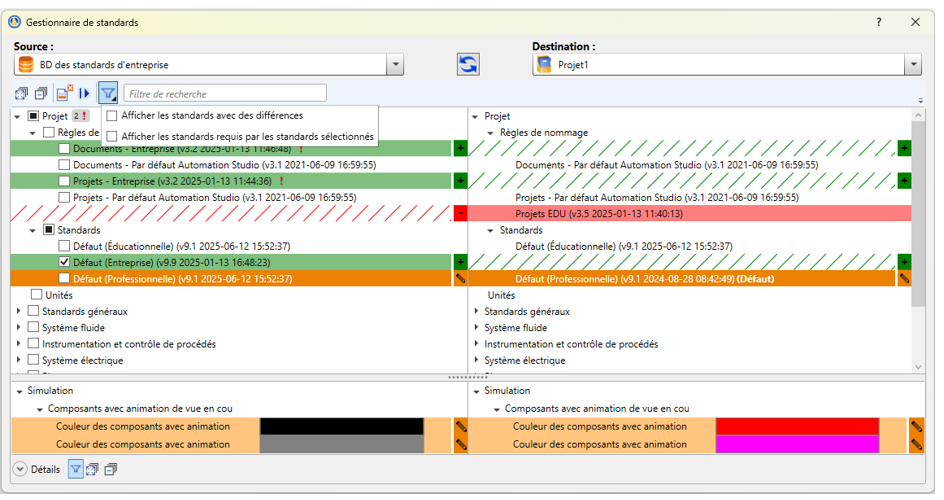Collapse the source Projet tree node

(x=17, y=116)
